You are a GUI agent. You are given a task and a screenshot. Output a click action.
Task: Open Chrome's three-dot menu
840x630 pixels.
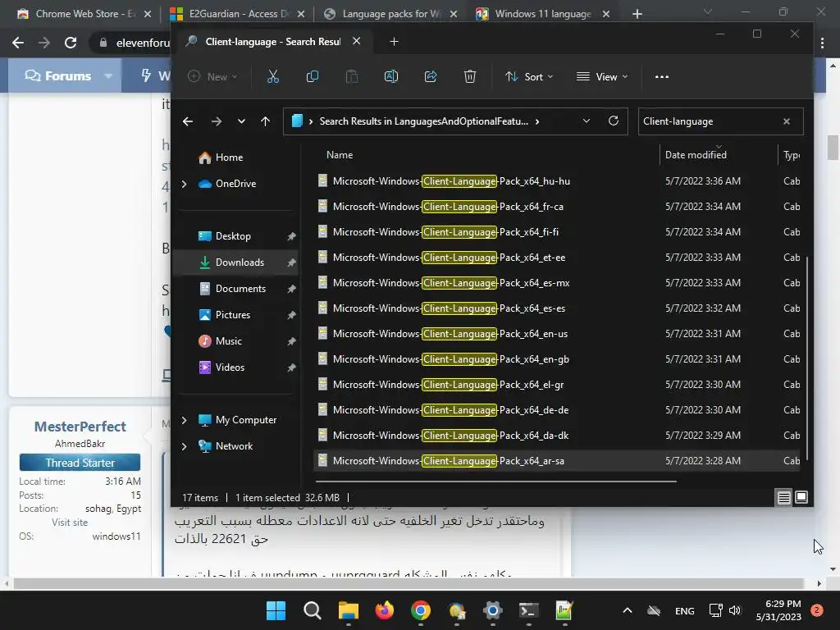(x=822, y=43)
